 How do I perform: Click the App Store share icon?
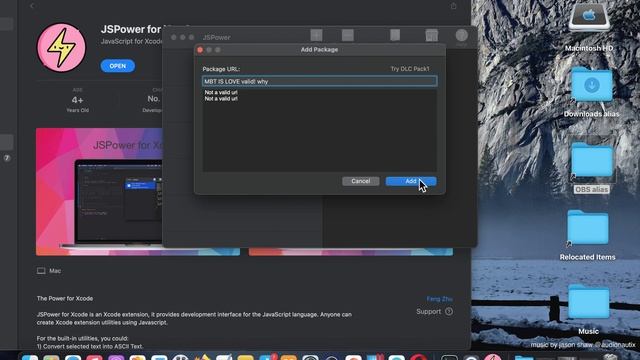click(453, 6)
